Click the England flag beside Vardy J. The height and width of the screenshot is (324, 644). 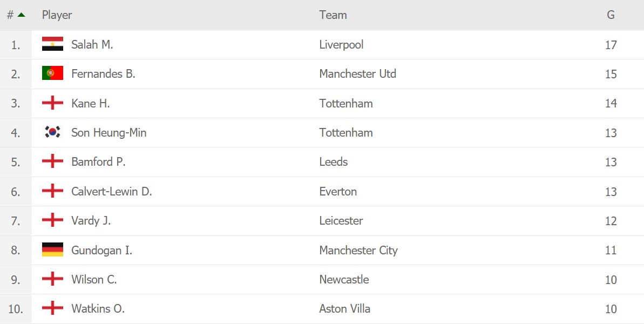point(52,220)
